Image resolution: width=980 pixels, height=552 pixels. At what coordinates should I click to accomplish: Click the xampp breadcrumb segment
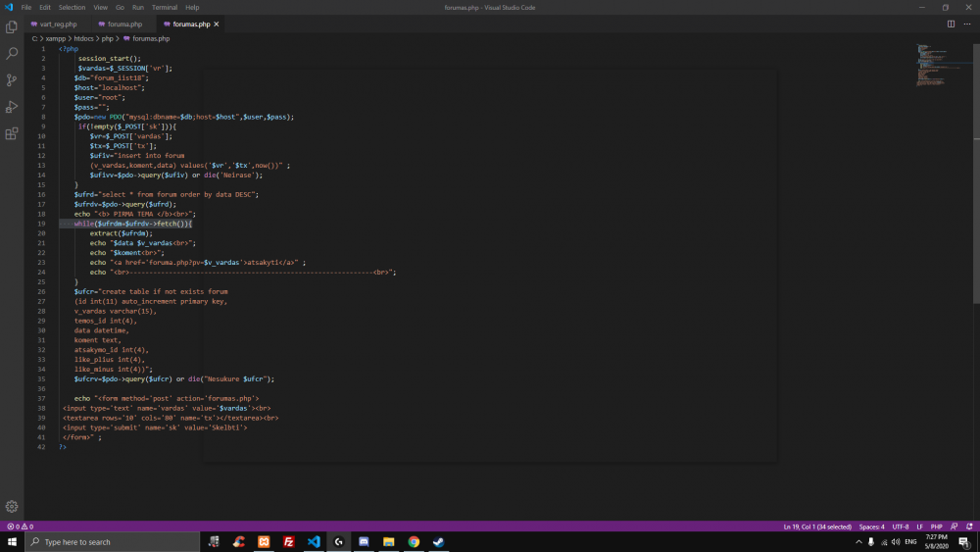pos(55,38)
